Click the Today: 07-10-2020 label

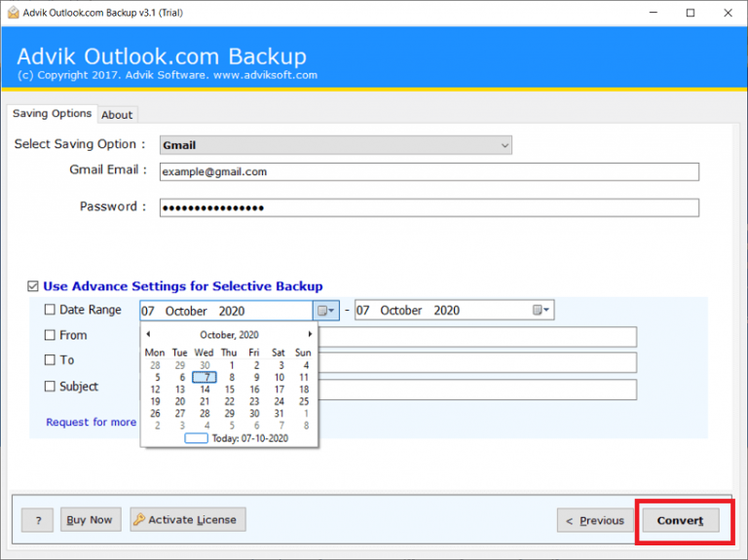(250, 438)
